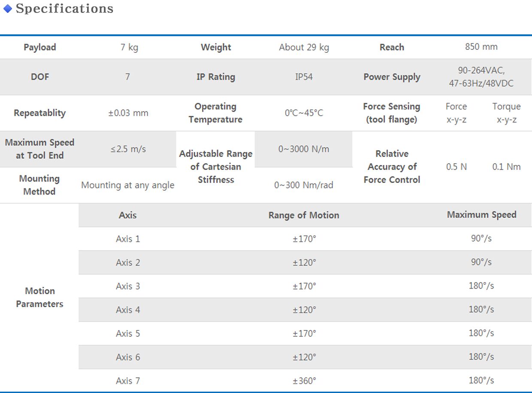The height and width of the screenshot is (393, 532).
Task: Click the Maximum Speed column header
Action: 481,215
